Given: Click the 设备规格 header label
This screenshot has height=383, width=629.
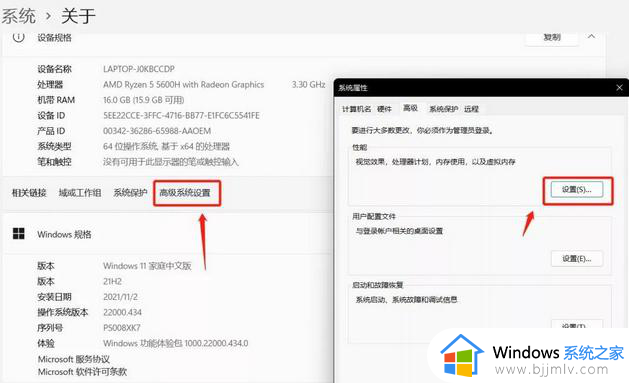Looking at the screenshot, I should [54, 37].
